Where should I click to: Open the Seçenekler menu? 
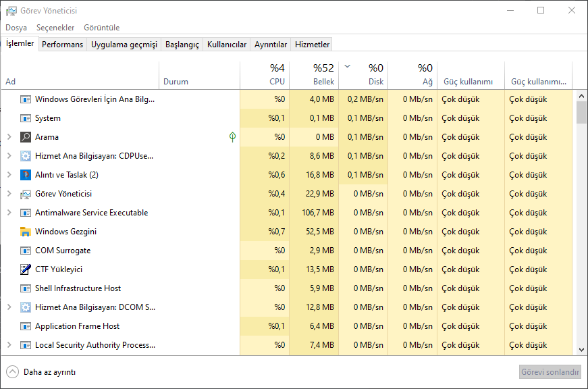click(55, 28)
